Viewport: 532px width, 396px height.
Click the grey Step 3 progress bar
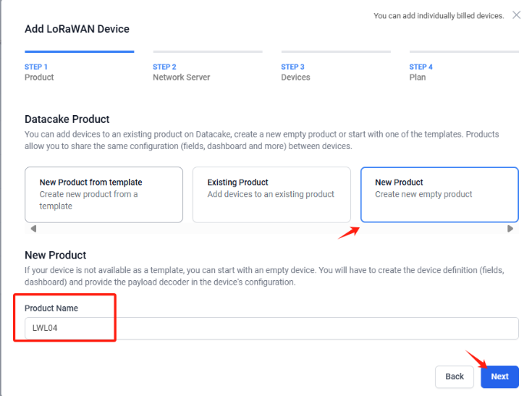[336, 51]
